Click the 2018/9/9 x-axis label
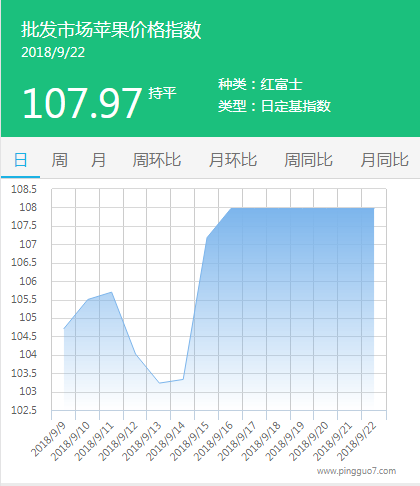This screenshot has width=420, height=486. click(49, 439)
